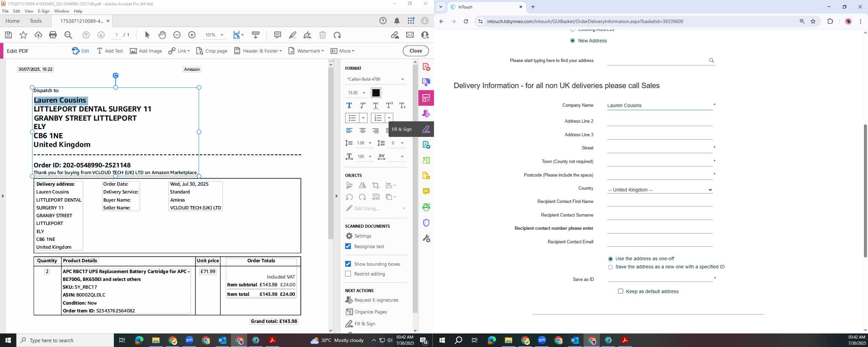Apply superscript style in Format panel
868x347 pixels.
389,105
